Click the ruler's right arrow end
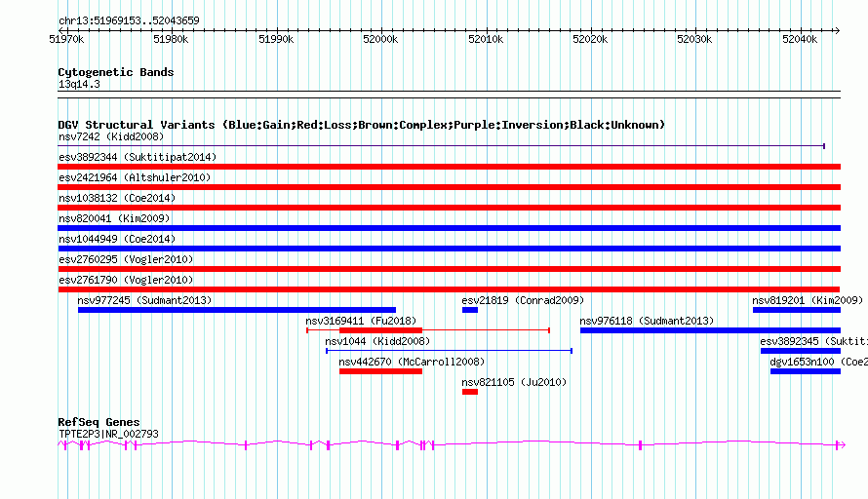868x499 pixels. pyautogui.click(x=837, y=30)
